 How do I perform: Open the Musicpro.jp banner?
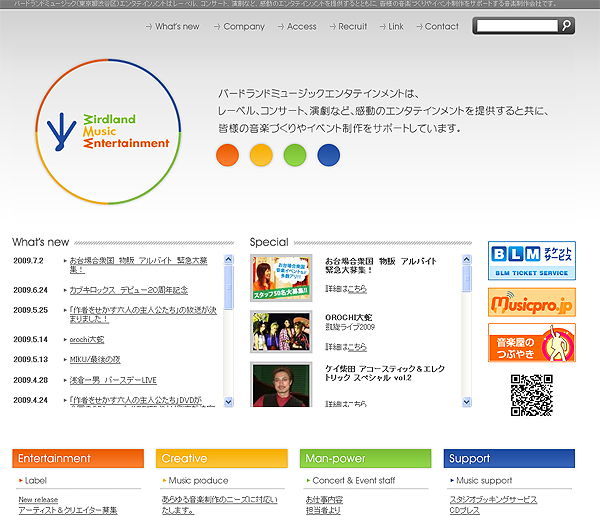tap(532, 302)
